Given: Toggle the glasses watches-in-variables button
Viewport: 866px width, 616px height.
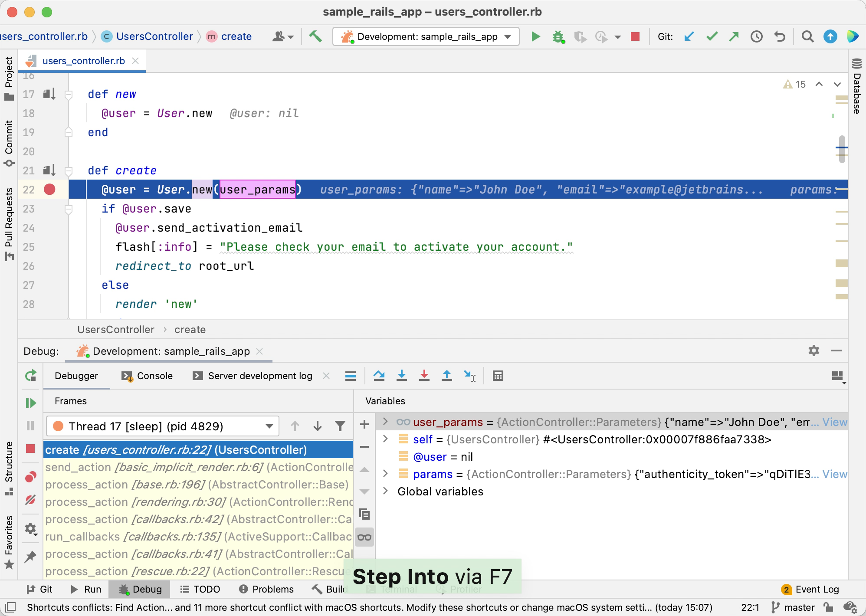Looking at the screenshot, I should [x=364, y=537].
